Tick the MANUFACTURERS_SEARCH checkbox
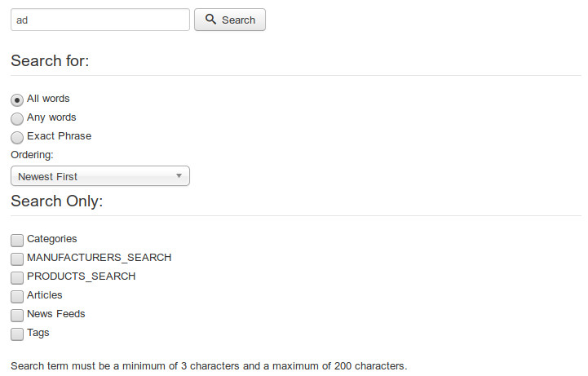 (x=17, y=259)
